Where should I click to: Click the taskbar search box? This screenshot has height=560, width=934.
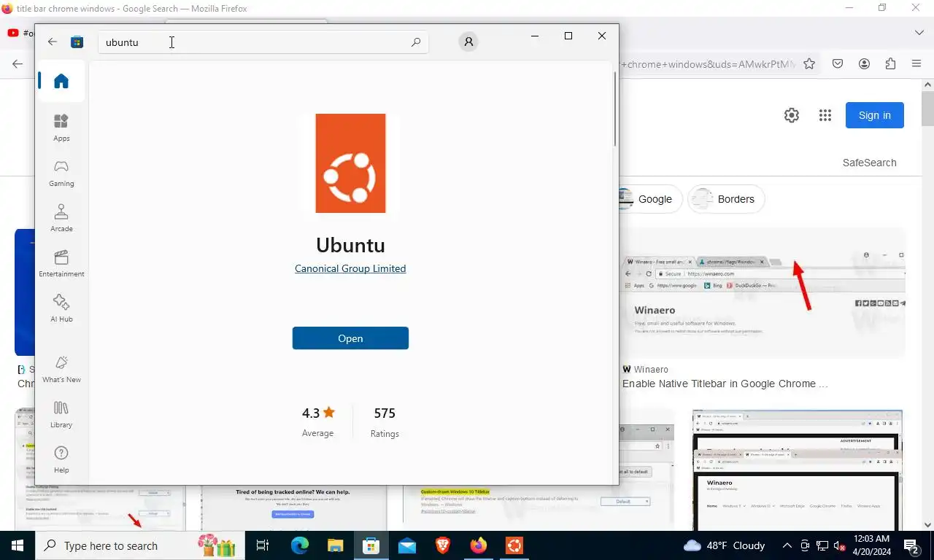[139, 545]
